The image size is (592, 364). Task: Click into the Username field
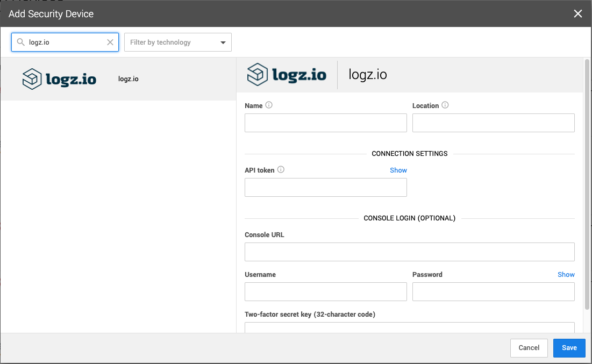325,292
